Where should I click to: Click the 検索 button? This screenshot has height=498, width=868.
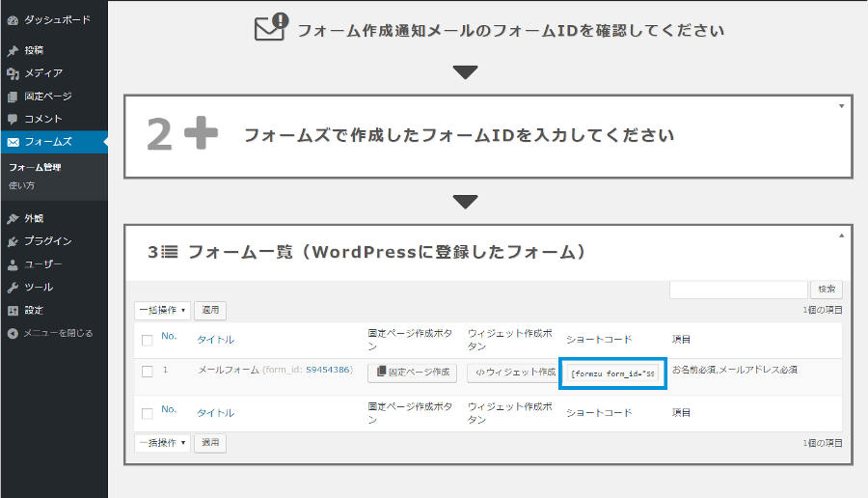point(827,290)
